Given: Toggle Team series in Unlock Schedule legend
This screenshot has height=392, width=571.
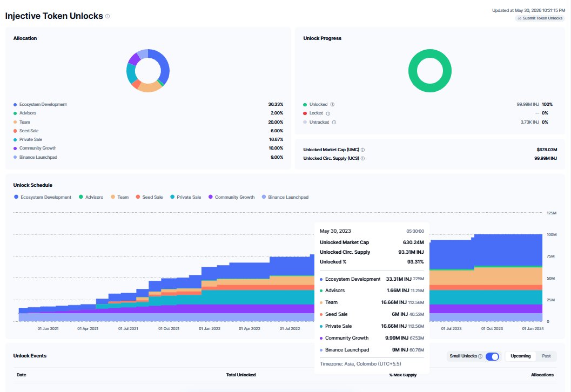Looking at the screenshot, I should click(x=120, y=197).
